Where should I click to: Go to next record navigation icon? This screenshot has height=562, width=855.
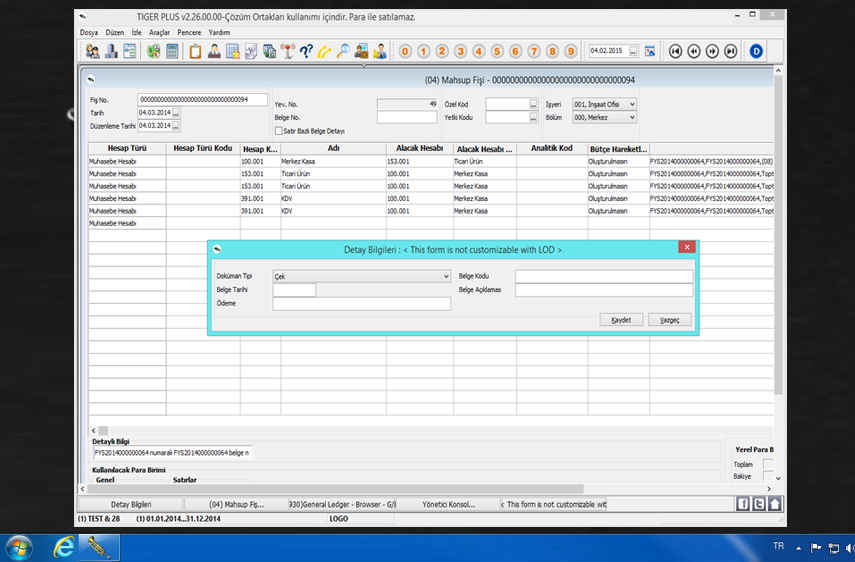712,51
